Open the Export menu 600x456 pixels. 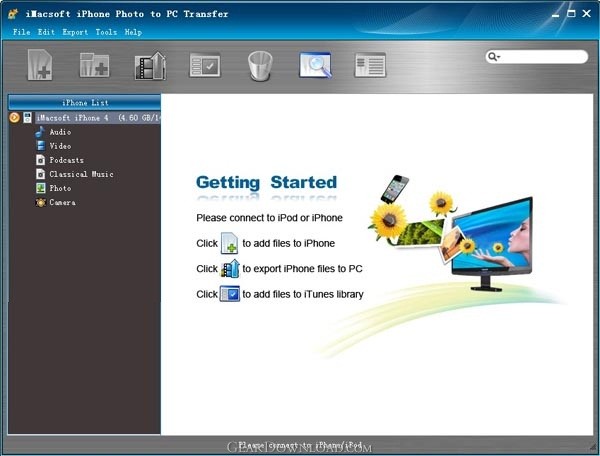[75, 32]
